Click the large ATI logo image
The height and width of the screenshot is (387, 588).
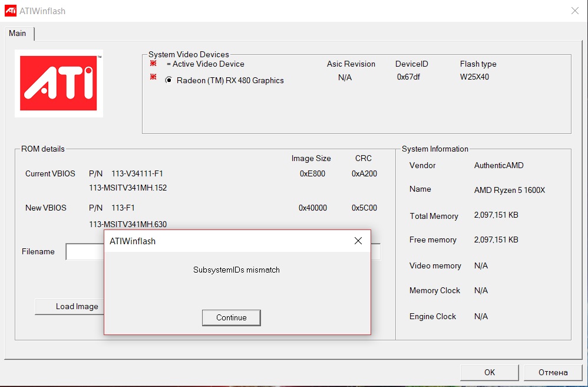(x=59, y=83)
